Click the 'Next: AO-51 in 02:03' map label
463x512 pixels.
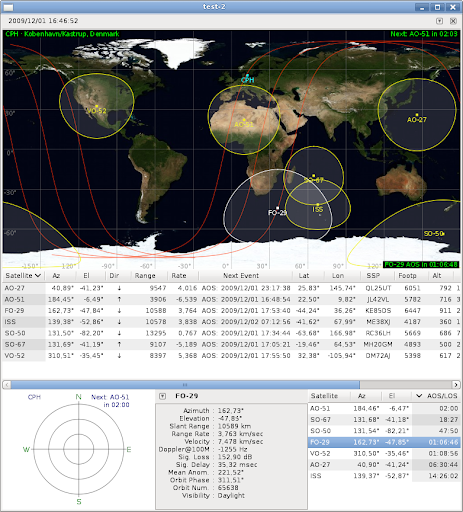point(424,34)
